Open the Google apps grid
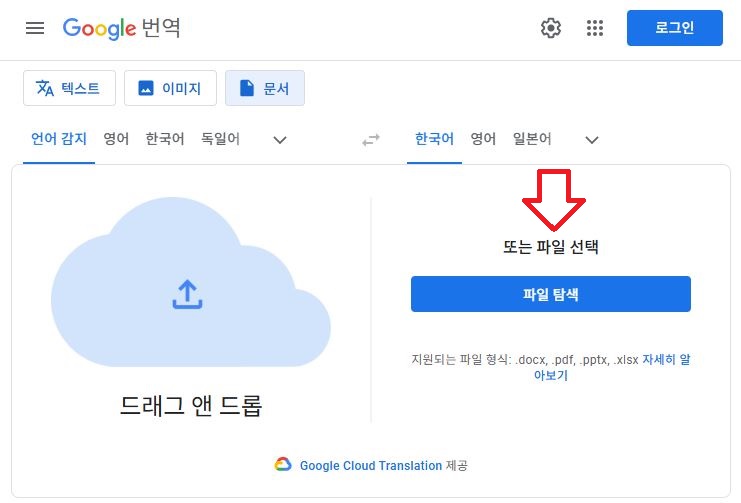 tap(595, 28)
